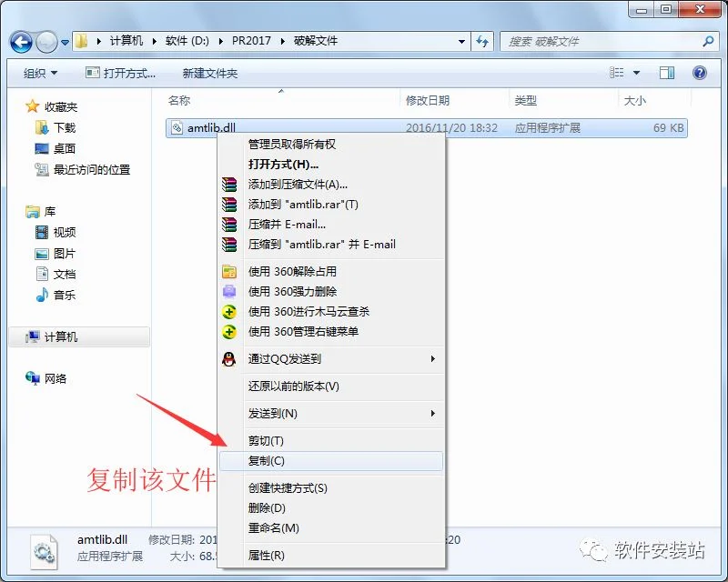Toggle the preview pane icon

pyautogui.click(x=667, y=73)
